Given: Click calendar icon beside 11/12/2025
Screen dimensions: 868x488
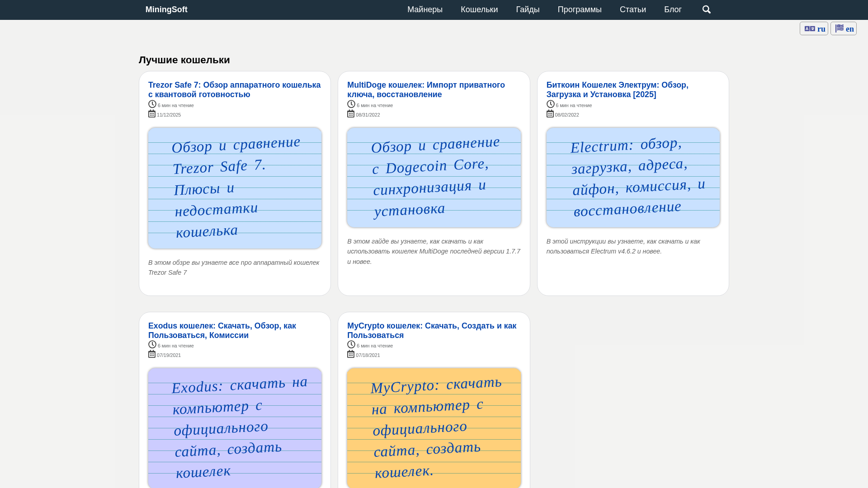Looking at the screenshot, I should pos(152,113).
